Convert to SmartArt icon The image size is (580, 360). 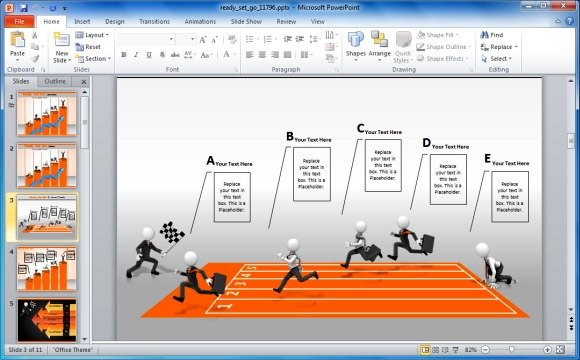click(331, 58)
